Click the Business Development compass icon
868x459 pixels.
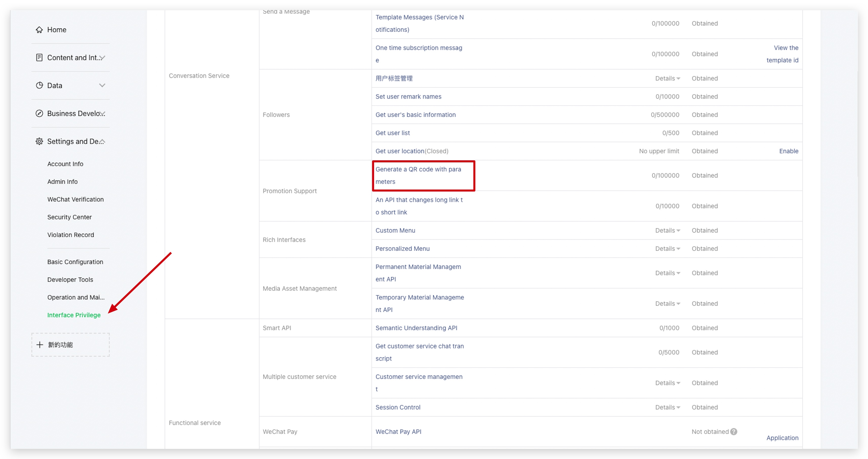(x=39, y=113)
